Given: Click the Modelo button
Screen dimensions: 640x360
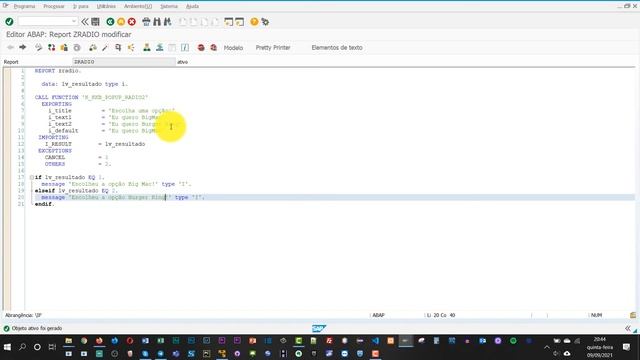Looking at the screenshot, I should click(x=233, y=48).
